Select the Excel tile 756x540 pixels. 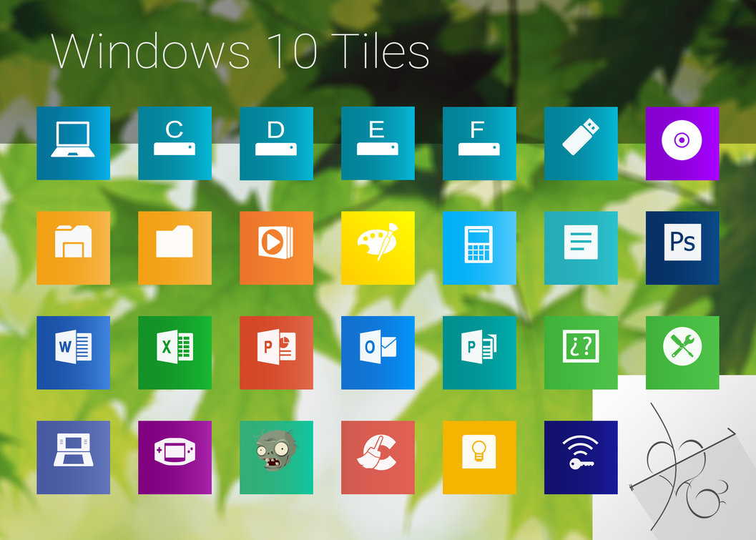[x=175, y=353]
